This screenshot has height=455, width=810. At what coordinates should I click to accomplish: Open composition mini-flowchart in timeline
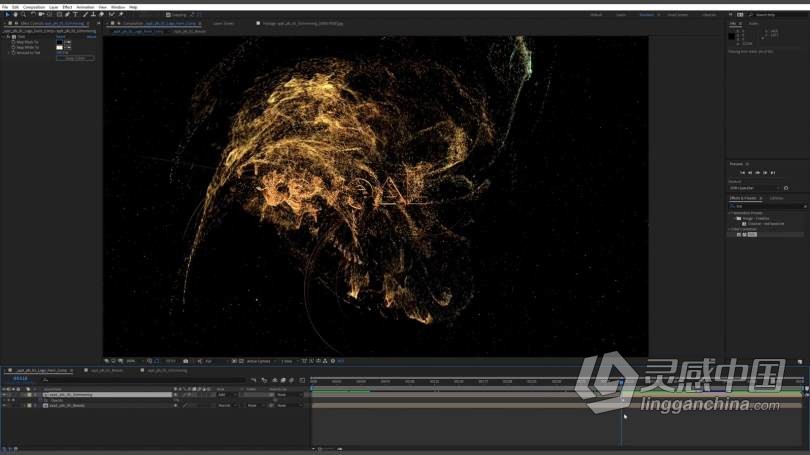(x=253, y=380)
